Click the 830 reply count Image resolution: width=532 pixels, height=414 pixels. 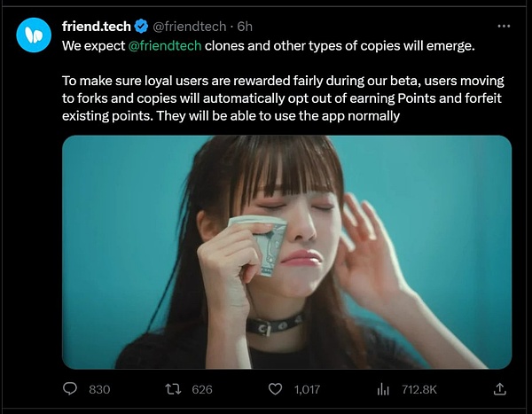99,388
